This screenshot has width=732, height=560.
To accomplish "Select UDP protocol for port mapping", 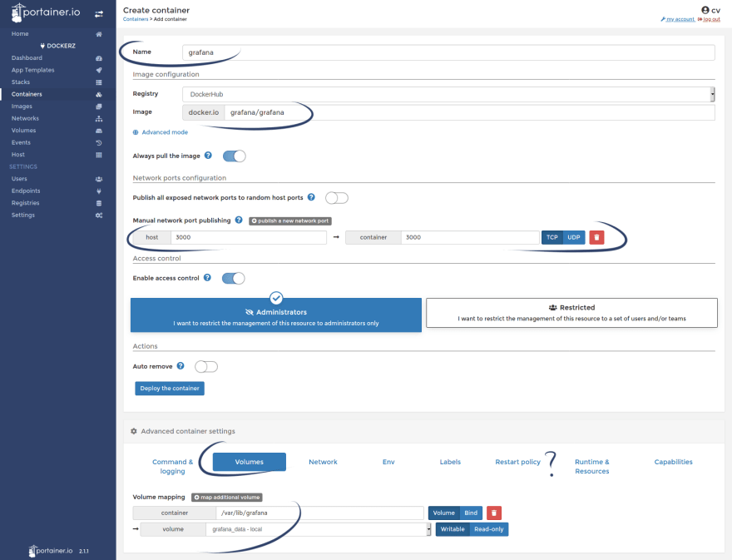I will point(574,237).
